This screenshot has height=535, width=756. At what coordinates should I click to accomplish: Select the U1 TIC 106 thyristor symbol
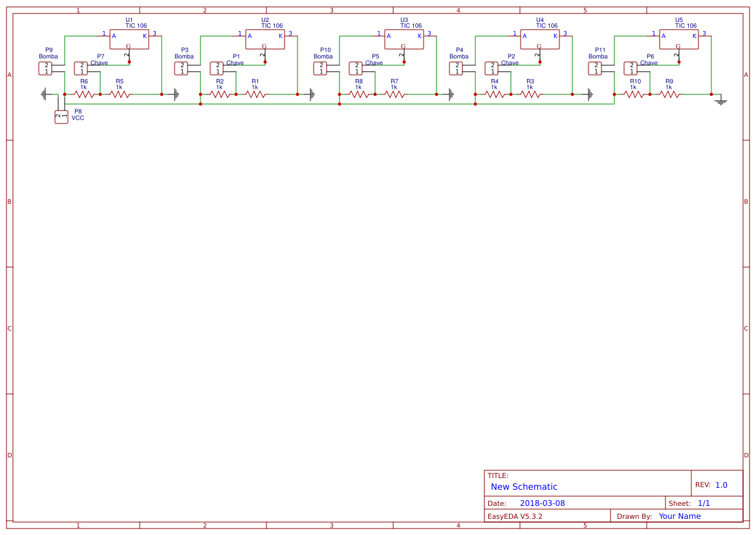tap(129, 39)
